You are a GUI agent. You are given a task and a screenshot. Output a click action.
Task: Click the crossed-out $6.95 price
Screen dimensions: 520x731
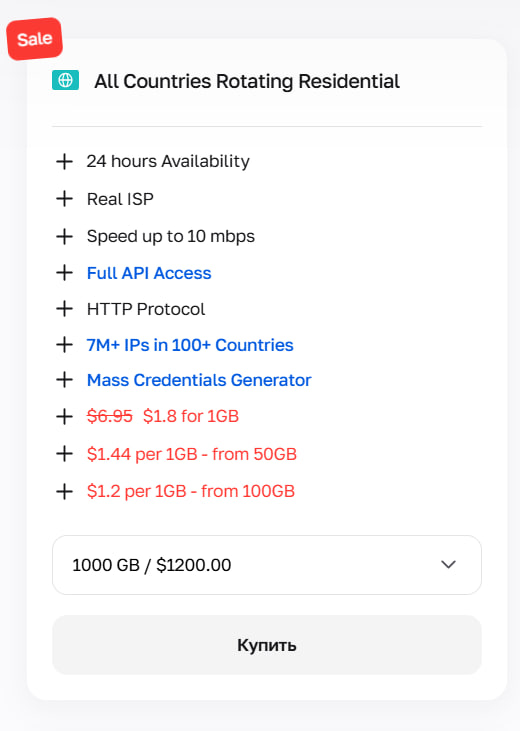(x=110, y=416)
